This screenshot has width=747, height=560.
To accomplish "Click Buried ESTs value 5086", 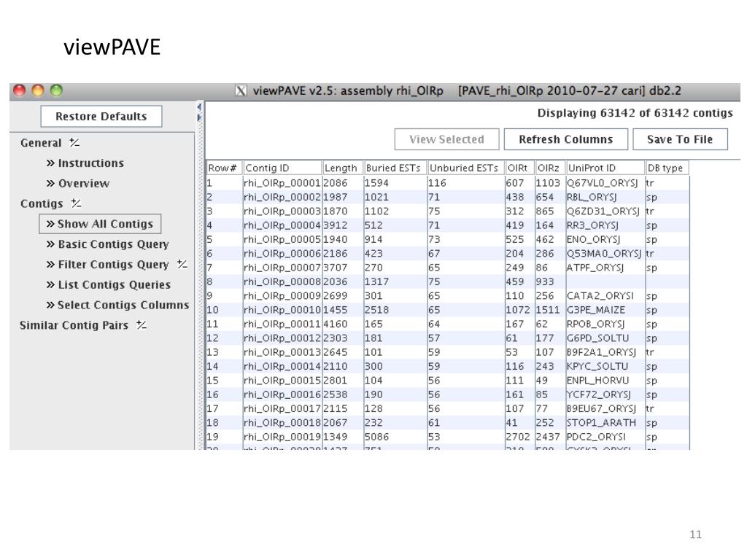I will (x=377, y=437).
